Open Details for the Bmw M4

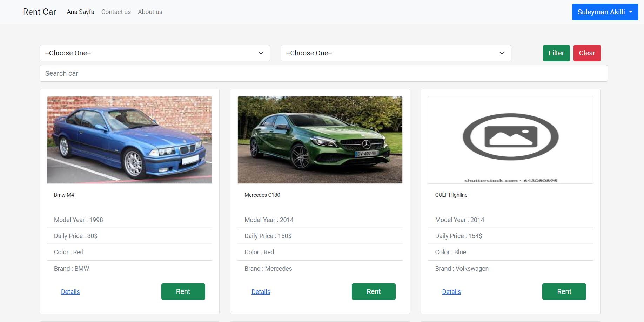click(70, 291)
